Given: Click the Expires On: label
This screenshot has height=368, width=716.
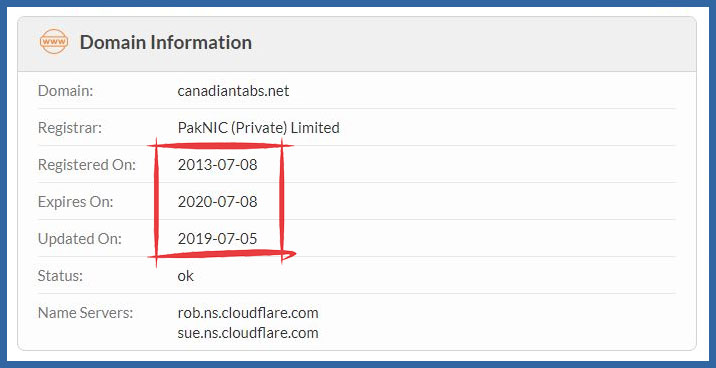Looking at the screenshot, I should 75,202.
